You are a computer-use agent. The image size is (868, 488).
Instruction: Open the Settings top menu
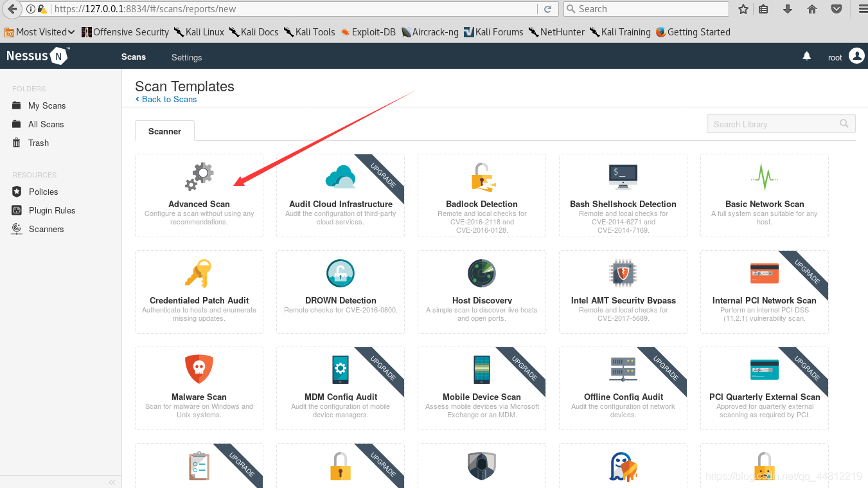click(186, 57)
